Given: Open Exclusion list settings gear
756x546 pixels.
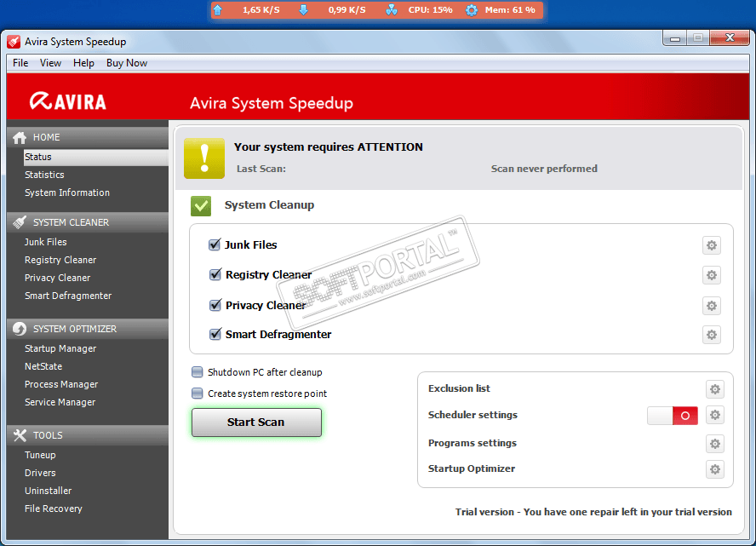Looking at the screenshot, I should point(715,388).
